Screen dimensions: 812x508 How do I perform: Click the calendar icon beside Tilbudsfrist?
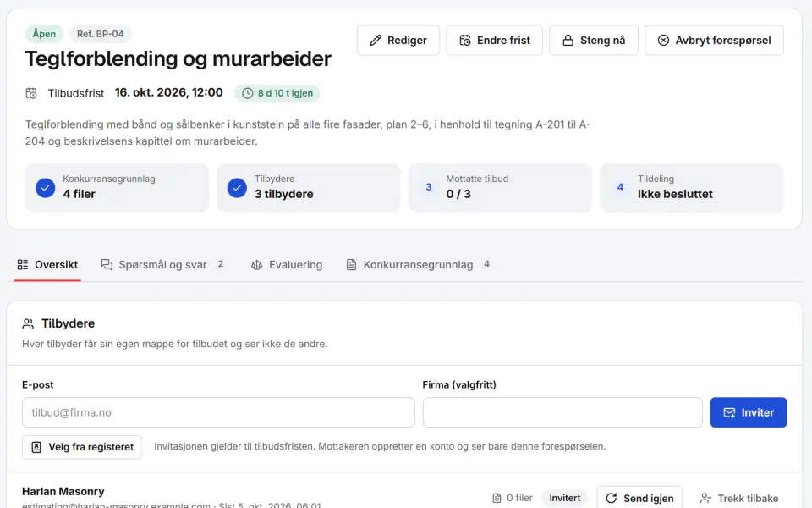31,93
